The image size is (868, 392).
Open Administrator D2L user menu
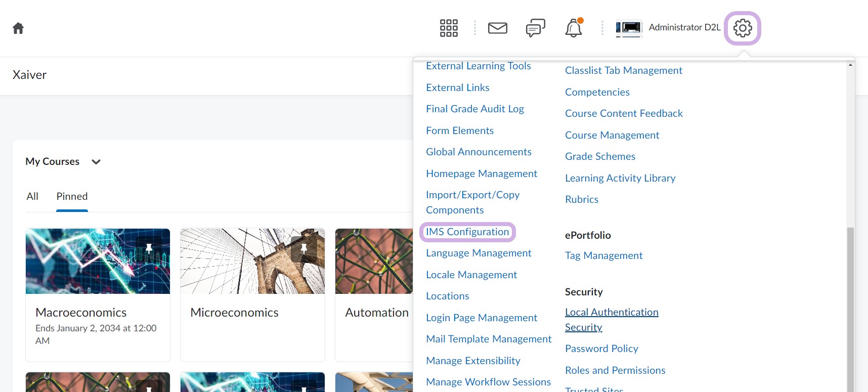(x=684, y=27)
